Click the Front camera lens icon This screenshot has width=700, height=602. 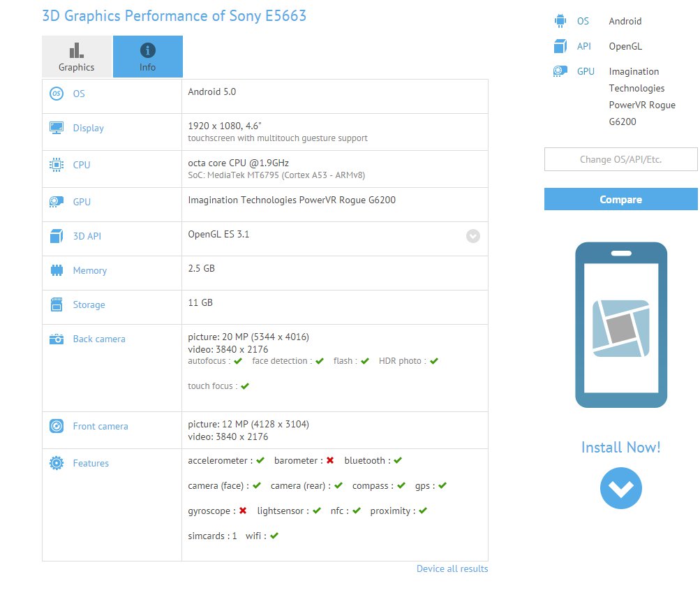[x=57, y=426]
